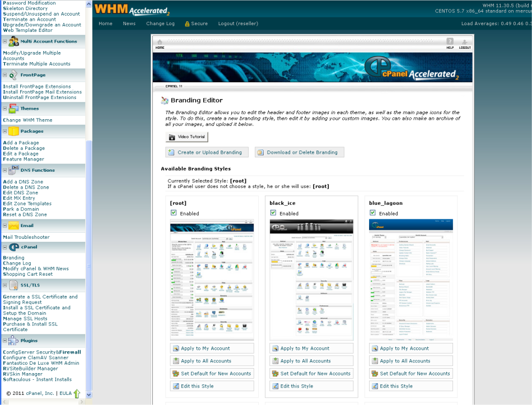
Task: Open the [root] style preview thumbnail
Action: pyautogui.click(x=212, y=280)
